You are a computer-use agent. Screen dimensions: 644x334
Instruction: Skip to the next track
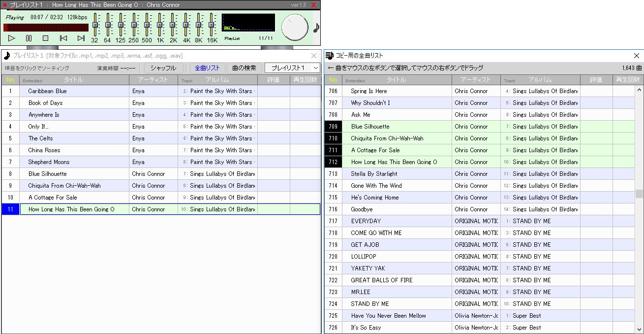coord(81,38)
